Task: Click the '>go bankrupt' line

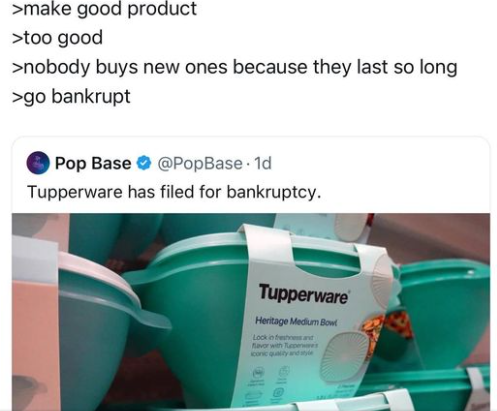Action: click(71, 97)
